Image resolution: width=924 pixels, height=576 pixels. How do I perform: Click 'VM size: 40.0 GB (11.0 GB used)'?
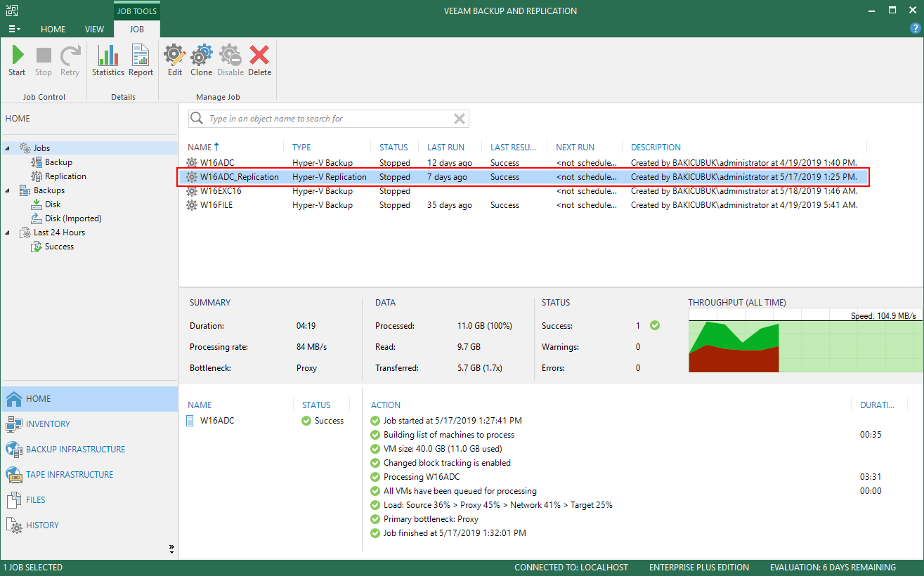(443, 449)
